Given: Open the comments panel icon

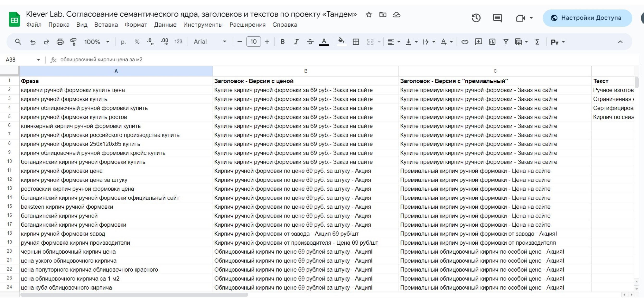Looking at the screenshot, I should 497,18.
